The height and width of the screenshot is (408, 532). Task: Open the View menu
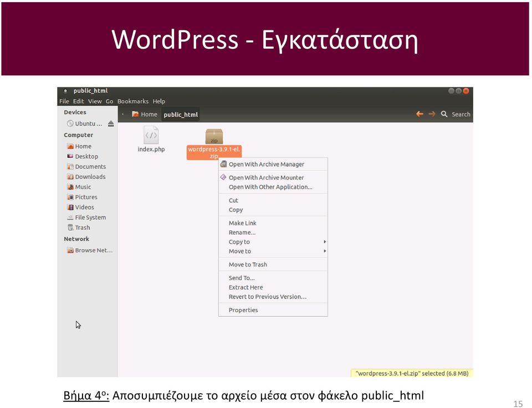[95, 101]
